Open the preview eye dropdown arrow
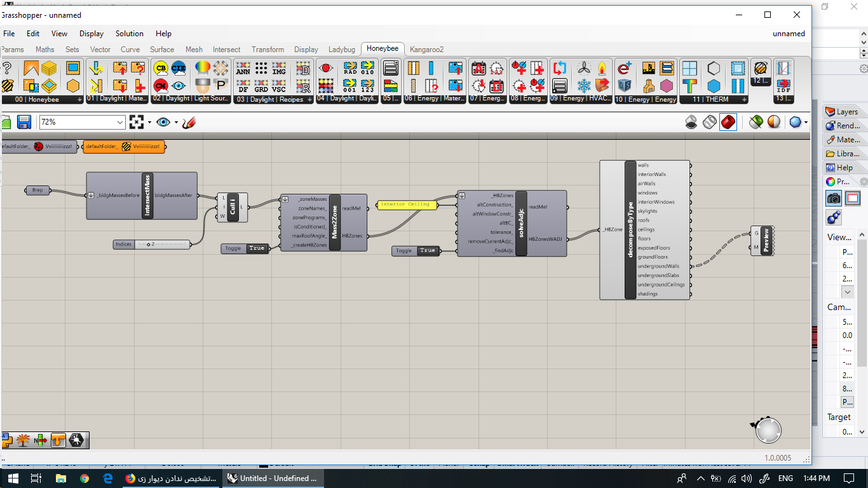 coord(176,123)
